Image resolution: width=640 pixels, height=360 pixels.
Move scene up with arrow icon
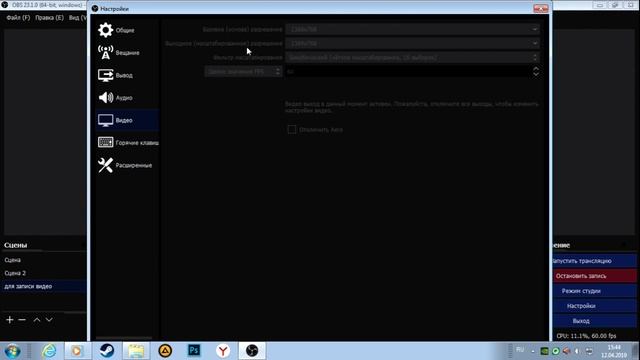point(37,320)
